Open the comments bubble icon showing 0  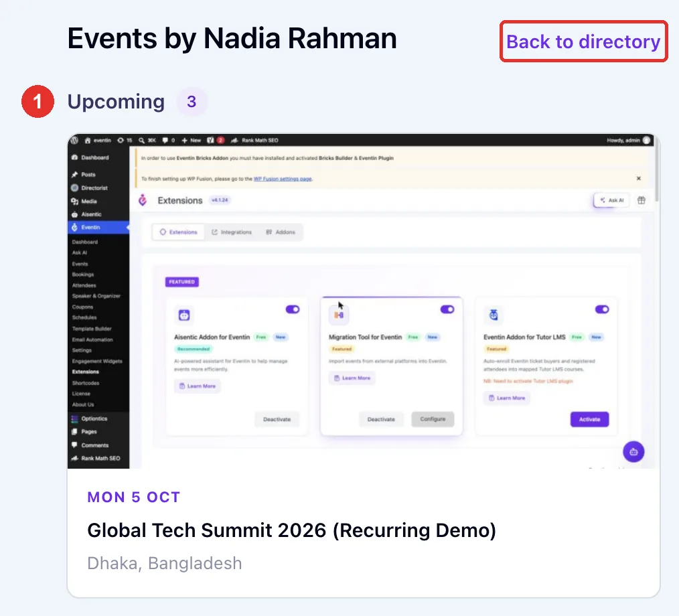(x=169, y=140)
